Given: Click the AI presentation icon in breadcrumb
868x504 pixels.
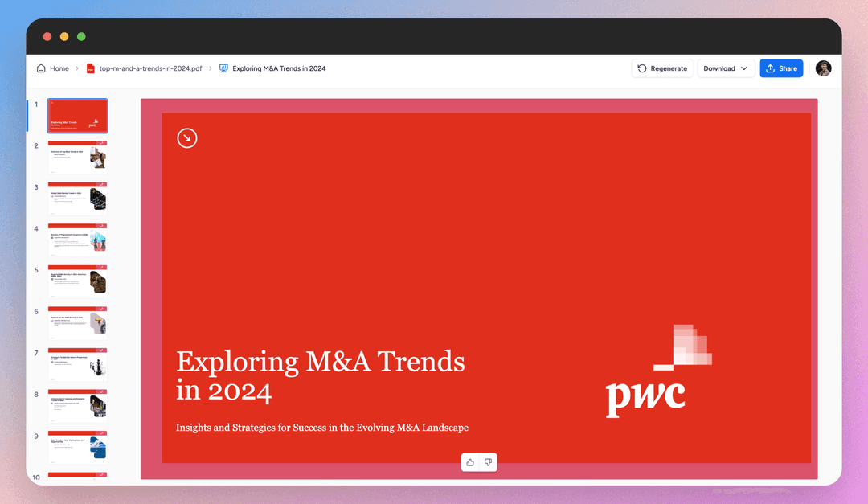Looking at the screenshot, I should click(x=224, y=68).
